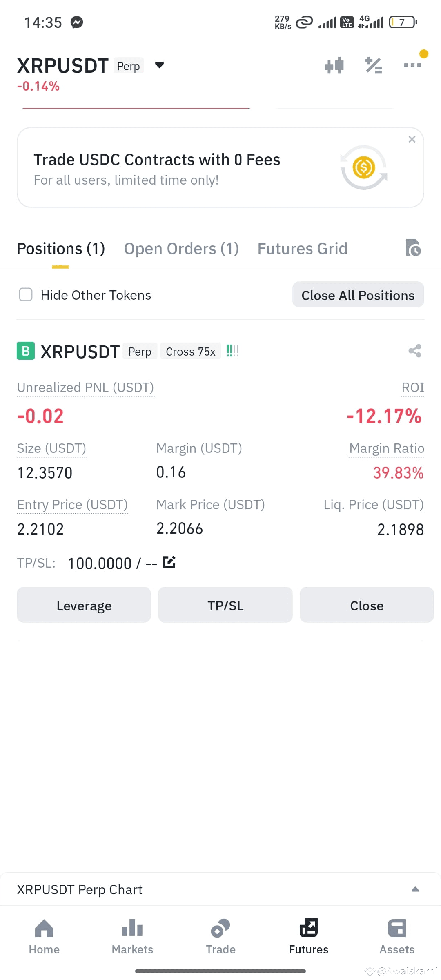441x980 pixels.
Task: Expand the XRPUSDT Perp Chart panel
Action: [220, 889]
